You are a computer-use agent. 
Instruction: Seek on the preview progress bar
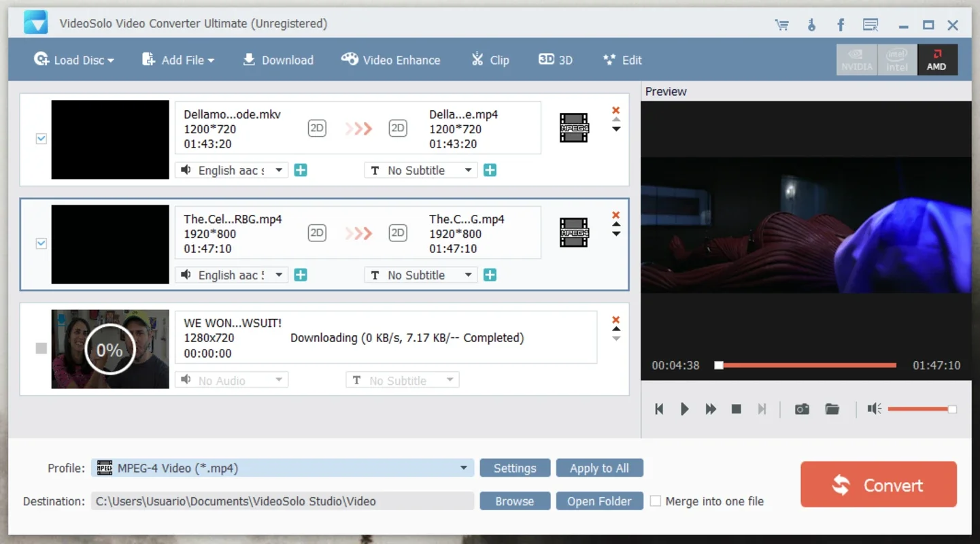[805, 365]
